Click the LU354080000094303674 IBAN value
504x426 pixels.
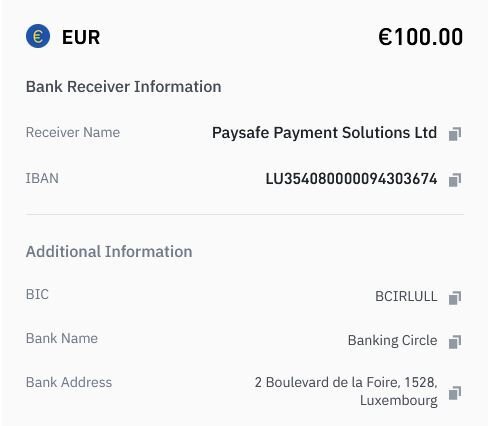point(351,179)
